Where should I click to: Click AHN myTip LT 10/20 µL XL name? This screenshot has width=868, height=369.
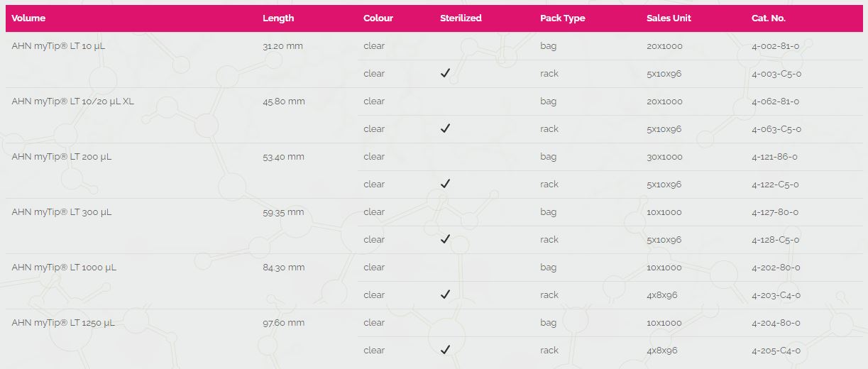click(72, 101)
